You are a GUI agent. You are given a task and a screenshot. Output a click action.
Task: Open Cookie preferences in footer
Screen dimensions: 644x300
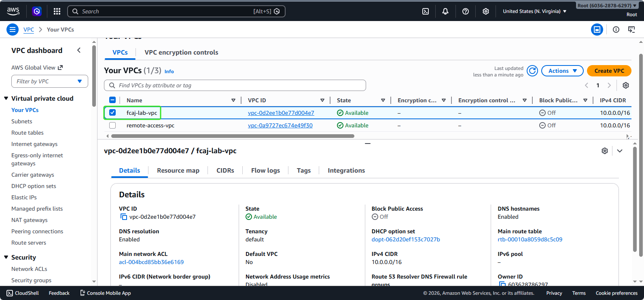[x=616, y=293]
